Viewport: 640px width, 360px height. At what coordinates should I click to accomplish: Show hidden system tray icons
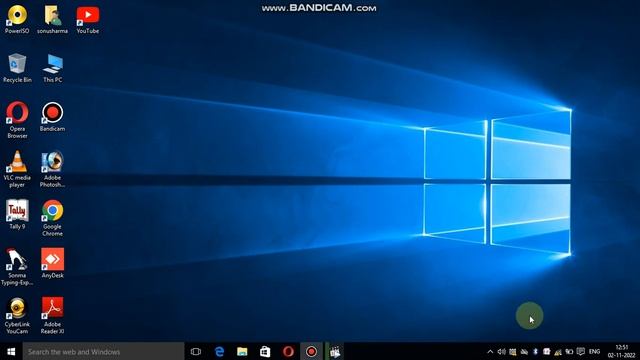[x=490, y=351]
